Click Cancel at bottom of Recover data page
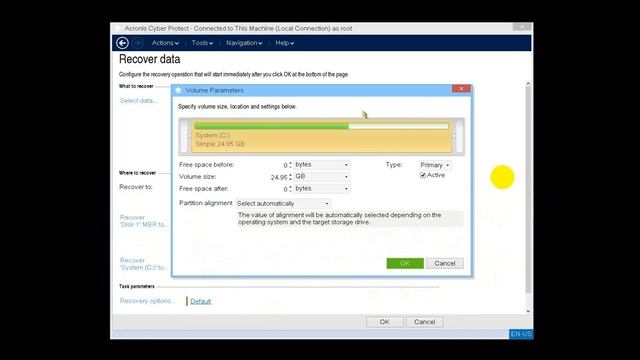640x360 pixels. click(x=424, y=322)
